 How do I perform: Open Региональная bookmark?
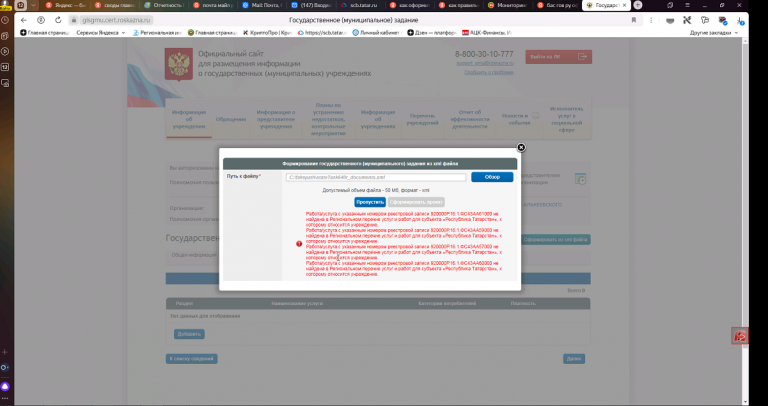click(x=157, y=32)
